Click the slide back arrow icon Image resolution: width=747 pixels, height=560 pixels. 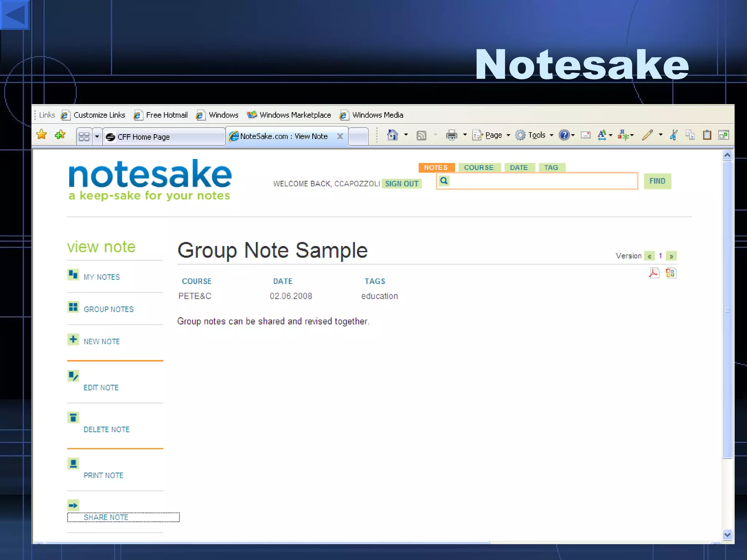click(15, 15)
